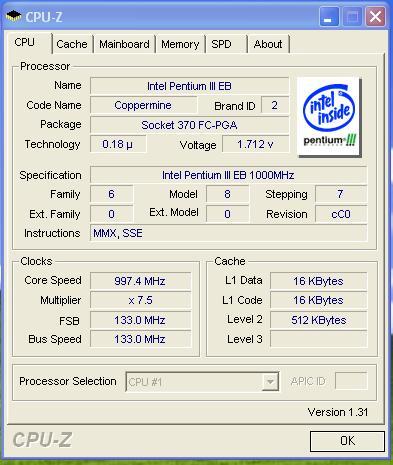This screenshot has width=393, height=465.
Task: Click the Instructions value MMX, SSE
Action: (228, 233)
